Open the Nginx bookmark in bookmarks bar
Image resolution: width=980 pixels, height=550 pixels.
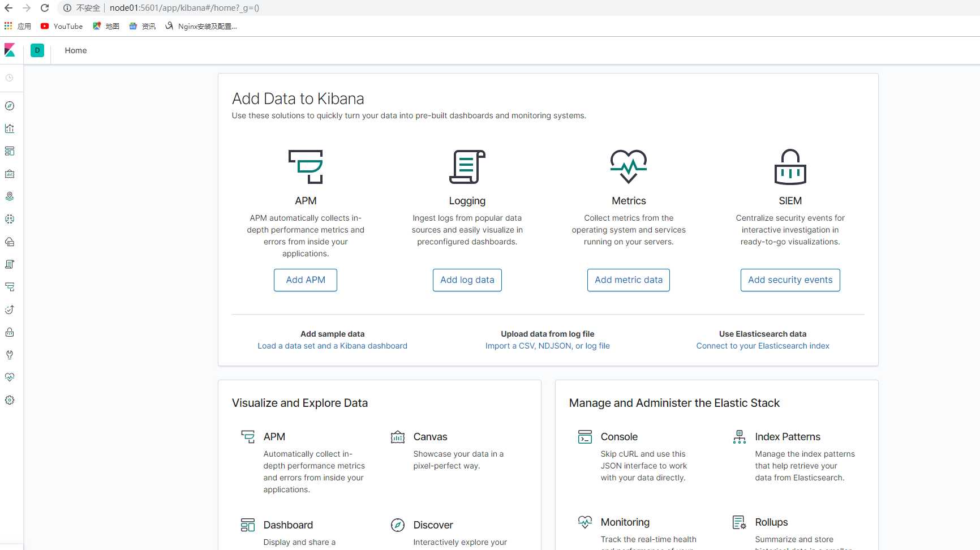tap(201, 26)
